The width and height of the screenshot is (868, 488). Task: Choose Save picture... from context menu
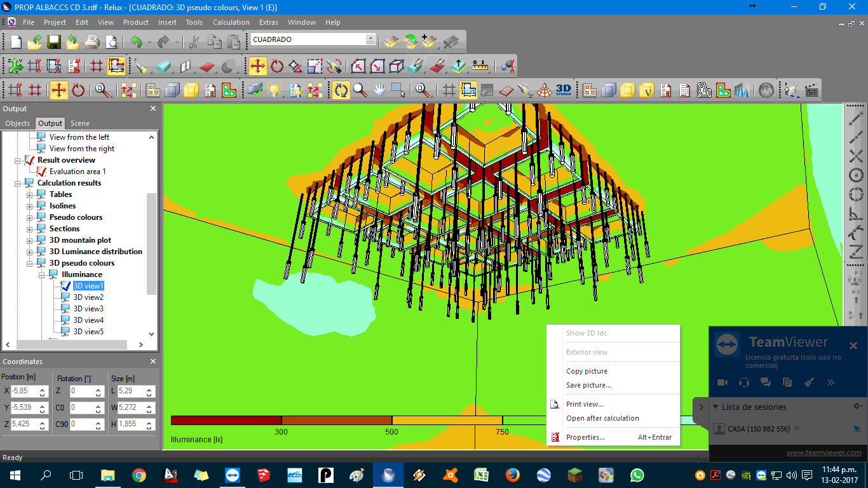pos(588,385)
